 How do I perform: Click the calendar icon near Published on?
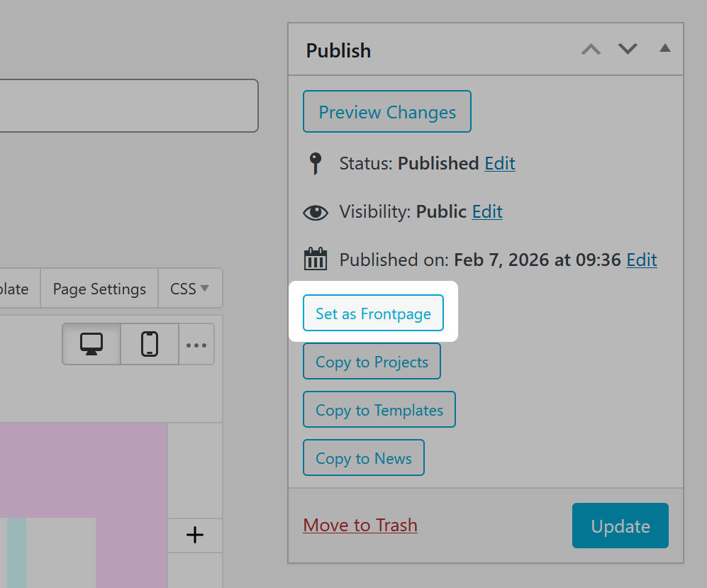(x=316, y=260)
